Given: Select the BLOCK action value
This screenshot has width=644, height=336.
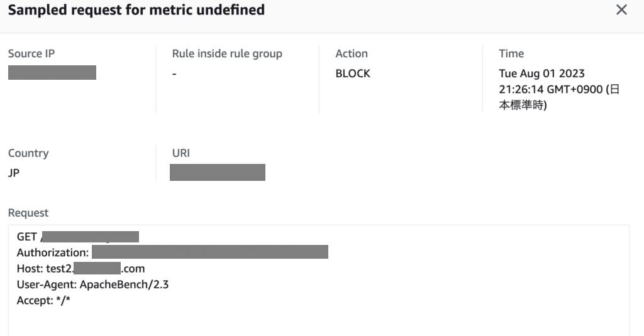Looking at the screenshot, I should (353, 73).
